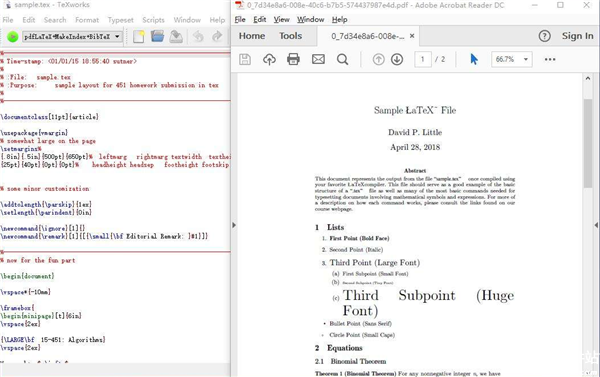Expand the left navigation pane arrow in Acrobat
This screenshot has height=377, width=600.
(234, 225)
